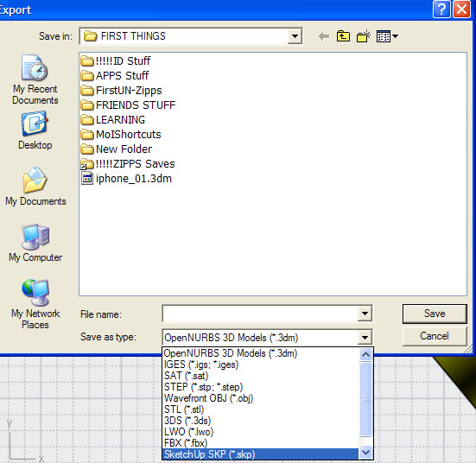The width and height of the screenshot is (476, 463).
Task: Select the FRIENDS STUFF folder
Action: point(128,105)
